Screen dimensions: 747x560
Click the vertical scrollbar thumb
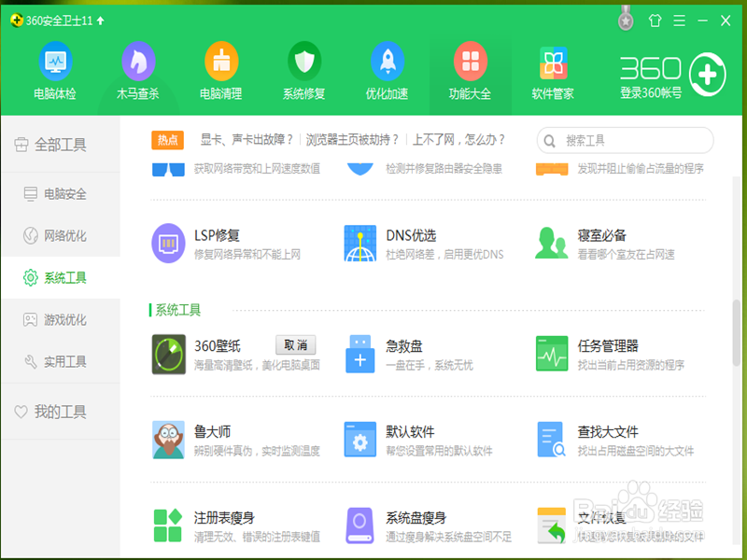point(737,332)
